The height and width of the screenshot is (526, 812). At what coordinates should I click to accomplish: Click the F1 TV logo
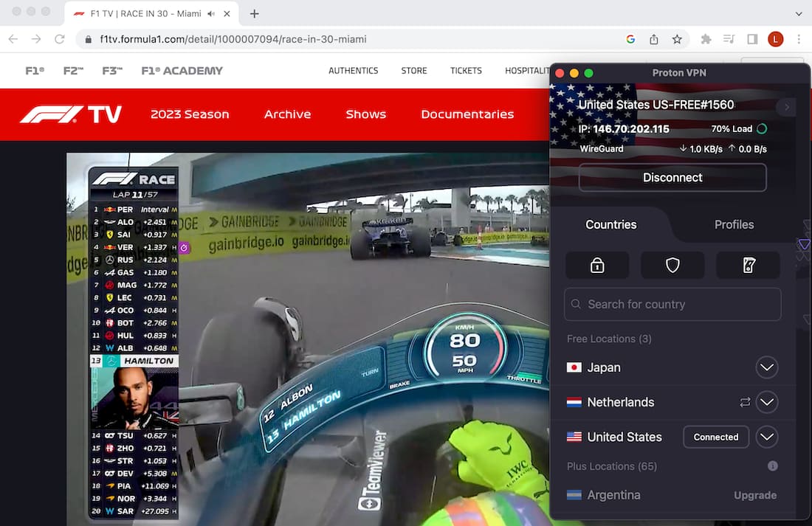71,114
